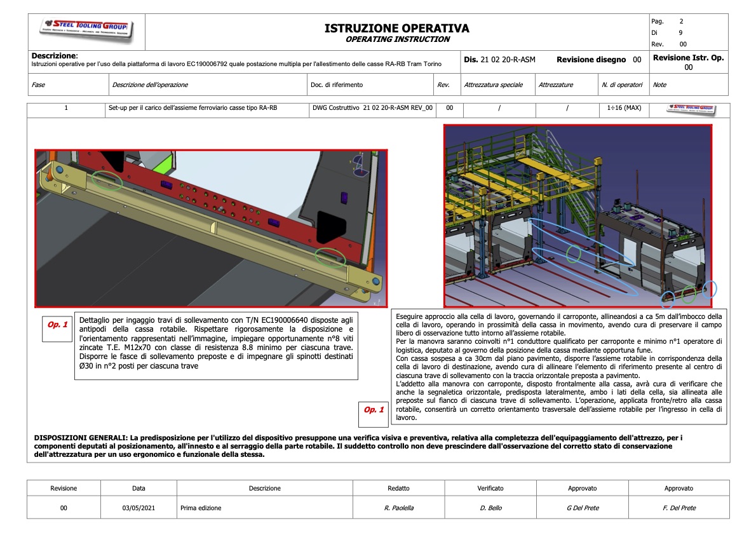Click the name D. Bello
This screenshot has width=756, height=535.
[x=491, y=508]
